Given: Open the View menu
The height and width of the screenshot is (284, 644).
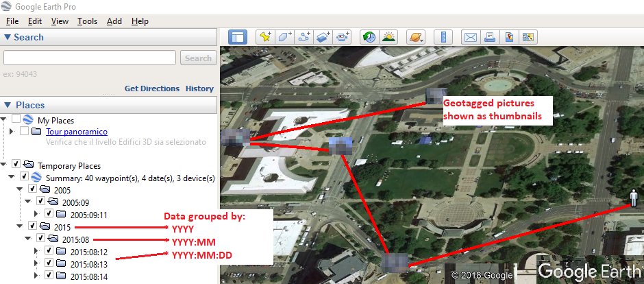Looking at the screenshot, I should pyautogui.click(x=60, y=21).
